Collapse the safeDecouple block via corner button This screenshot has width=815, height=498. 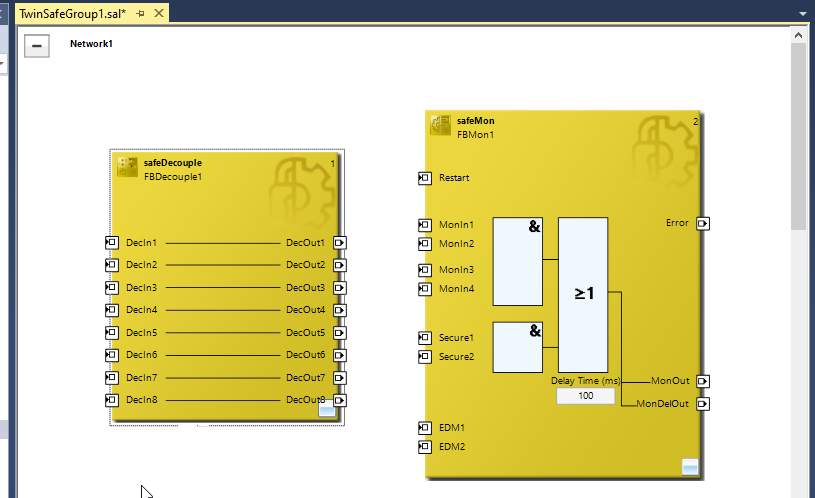327,409
